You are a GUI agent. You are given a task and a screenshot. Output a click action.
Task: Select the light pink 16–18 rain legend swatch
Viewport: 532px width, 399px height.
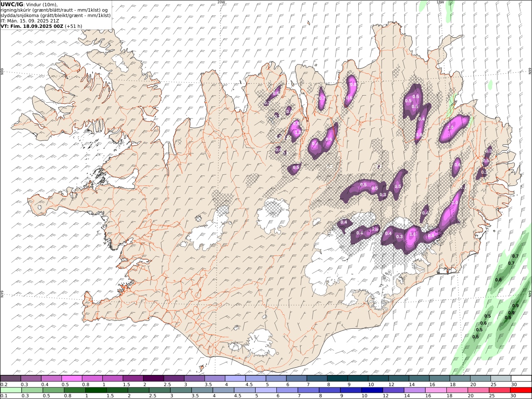pos(436,390)
